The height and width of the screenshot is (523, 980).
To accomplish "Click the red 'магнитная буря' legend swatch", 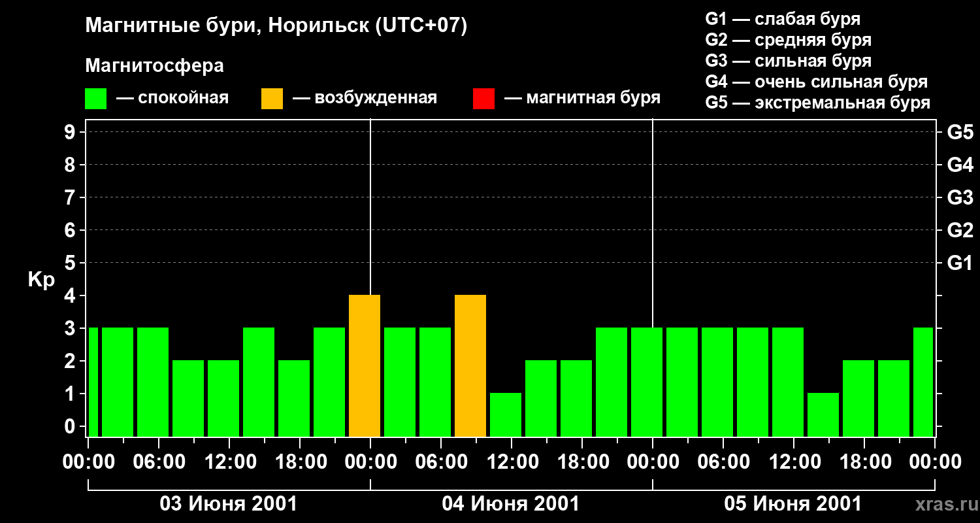I will (483, 99).
